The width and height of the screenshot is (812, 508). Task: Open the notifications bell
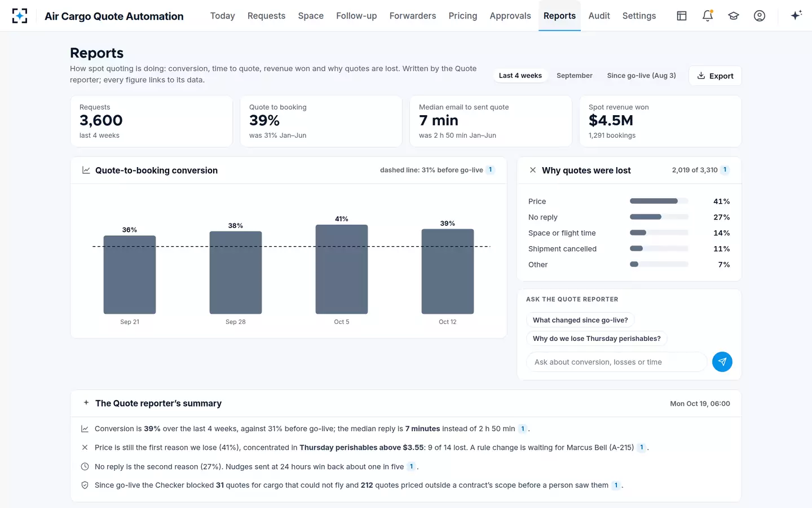(708, 16)
